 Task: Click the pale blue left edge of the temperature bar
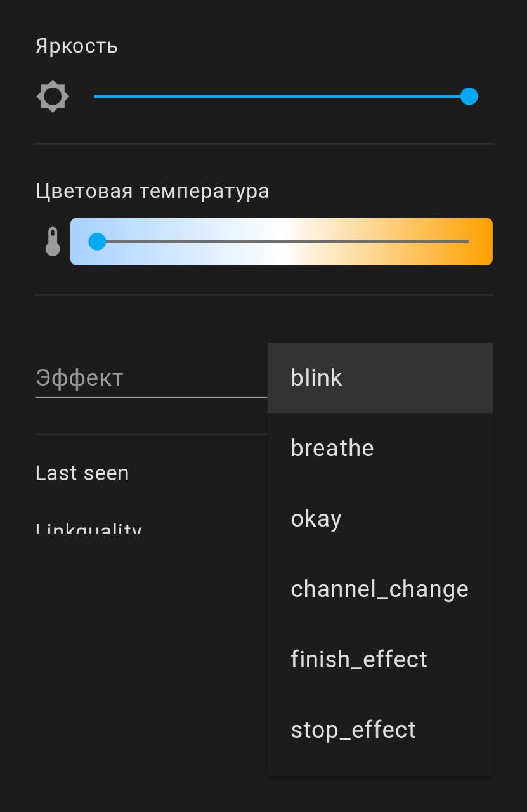pyautogui.click(x=77, y=242)
